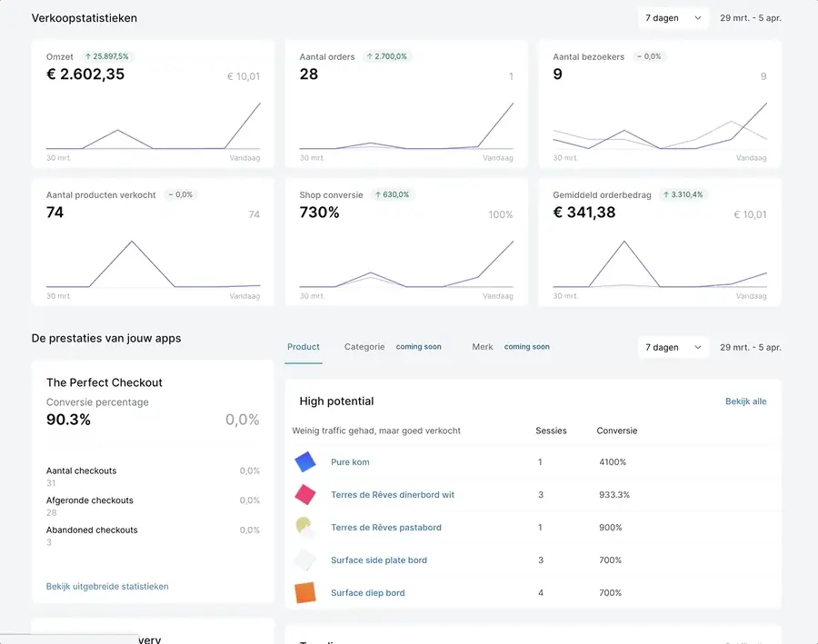Click the Gemiddeld orderbedrag 3.310,4% badge
The image size is (818, 644).
click(x=683, y=194)
